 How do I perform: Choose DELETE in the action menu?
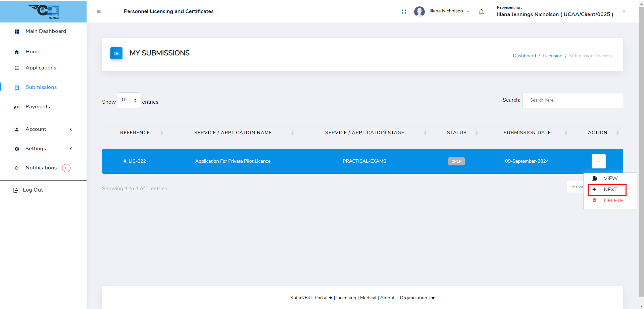coord(613,201)
